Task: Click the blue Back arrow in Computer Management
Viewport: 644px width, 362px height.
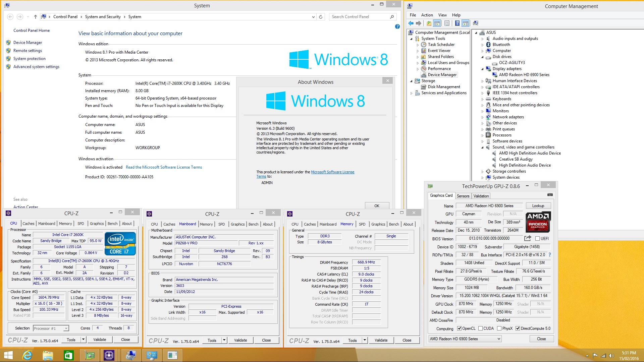Action: pyautogui.click(x=411, y=23)
